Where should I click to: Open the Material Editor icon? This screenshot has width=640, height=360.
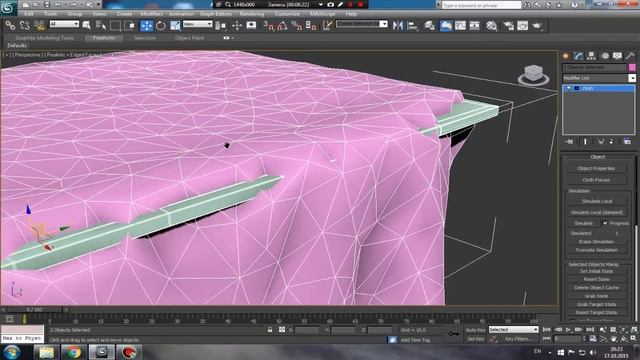[491, 26]
